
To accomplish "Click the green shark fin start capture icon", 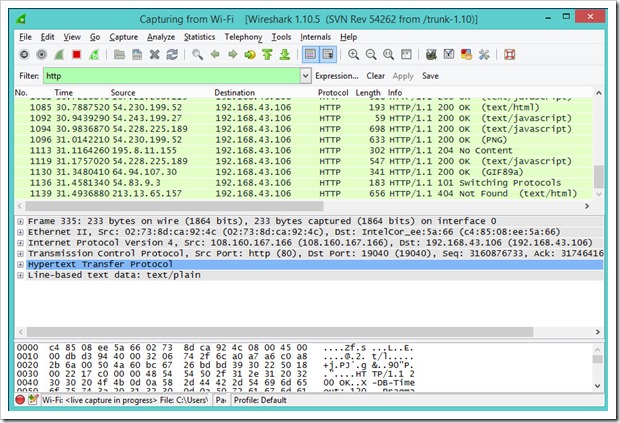I will coord(59,55).
